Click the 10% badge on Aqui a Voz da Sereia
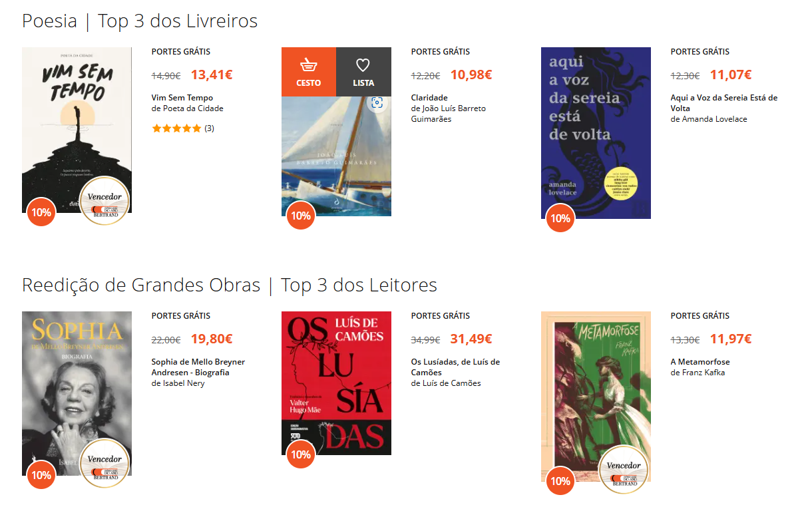Screen dimensions: 812x513 (x=560, y=218)
